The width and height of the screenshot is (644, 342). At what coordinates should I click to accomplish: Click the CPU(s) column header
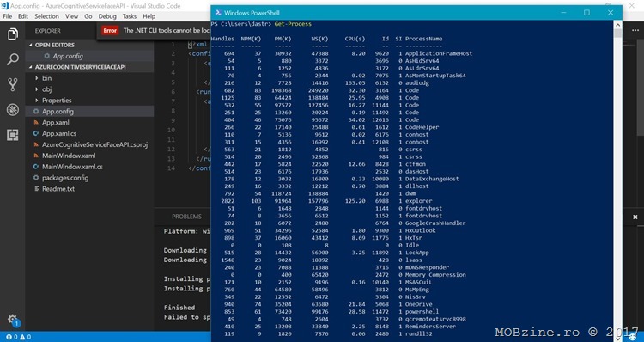pos(355,39)
